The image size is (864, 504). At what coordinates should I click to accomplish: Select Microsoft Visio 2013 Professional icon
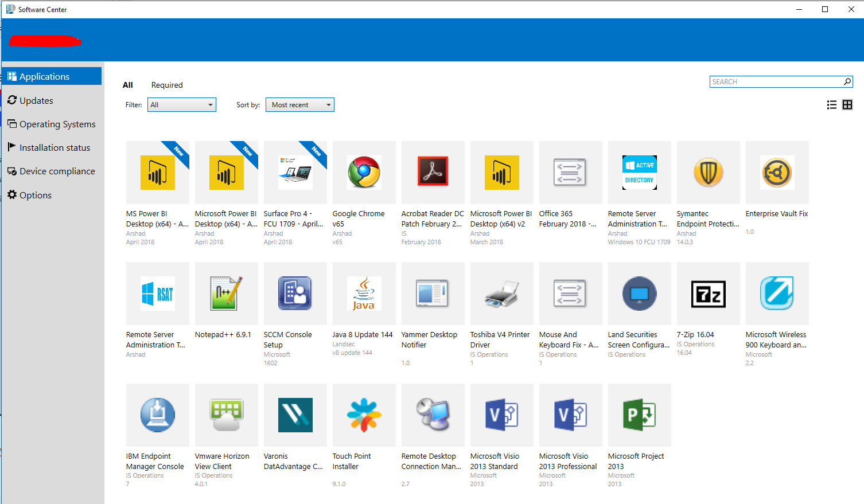coord(571,415)
